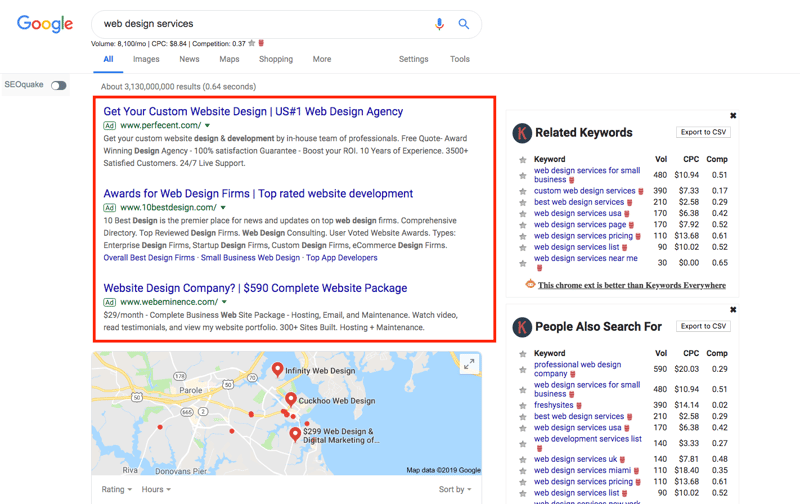Click the www.perfecent.com ad URL
The width and height of the screenshot is (800, 504).
pyautogui.click(x=161, y=125)
